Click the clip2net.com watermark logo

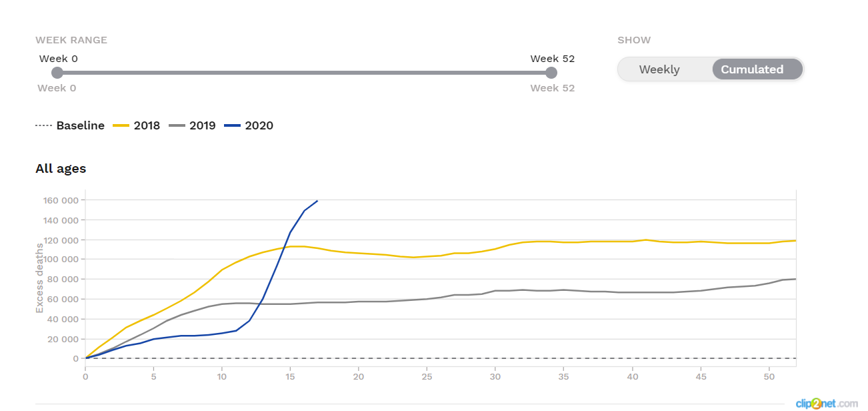pos(826,403)
